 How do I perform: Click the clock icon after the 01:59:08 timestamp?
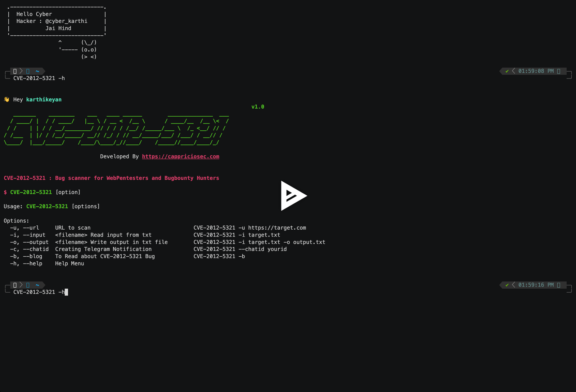[x=559, y=71]
